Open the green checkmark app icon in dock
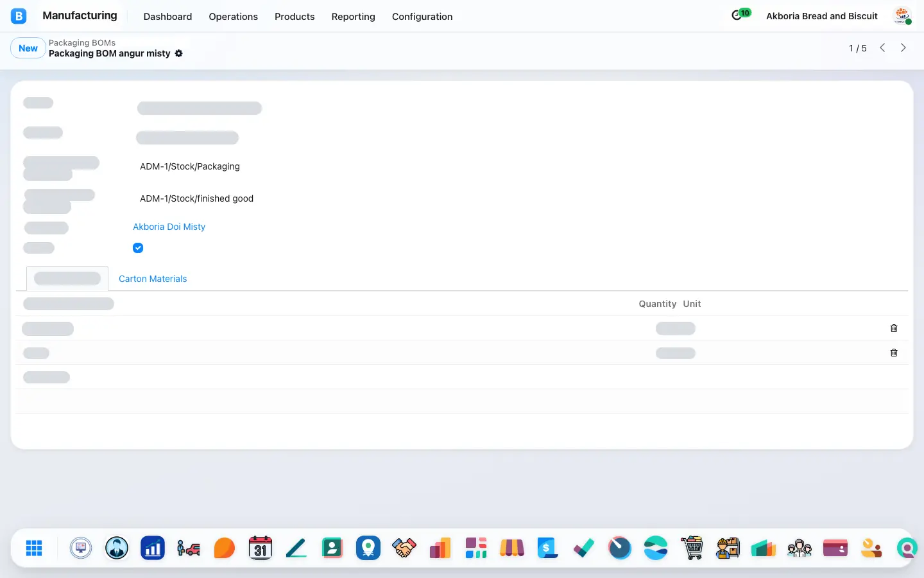Screen dimensions: 924x578 pos(584,548)
